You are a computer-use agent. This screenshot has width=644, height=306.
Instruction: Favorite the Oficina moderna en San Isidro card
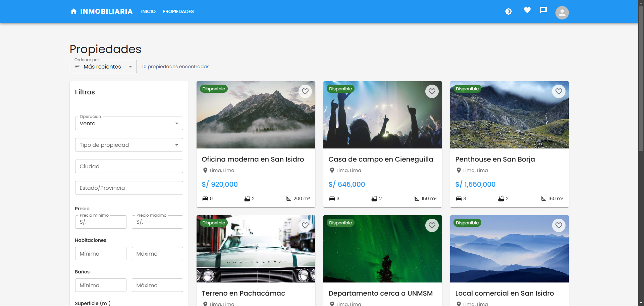[305, 91]
